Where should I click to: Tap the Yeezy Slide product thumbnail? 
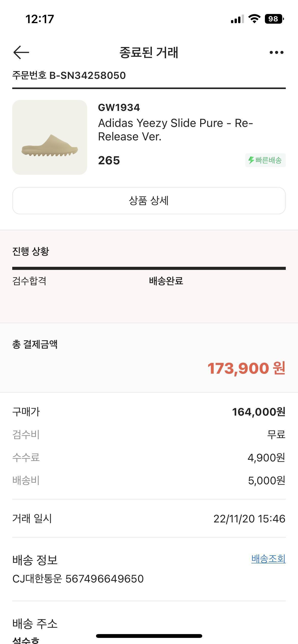pyautogui.click(x=50, y=137)
